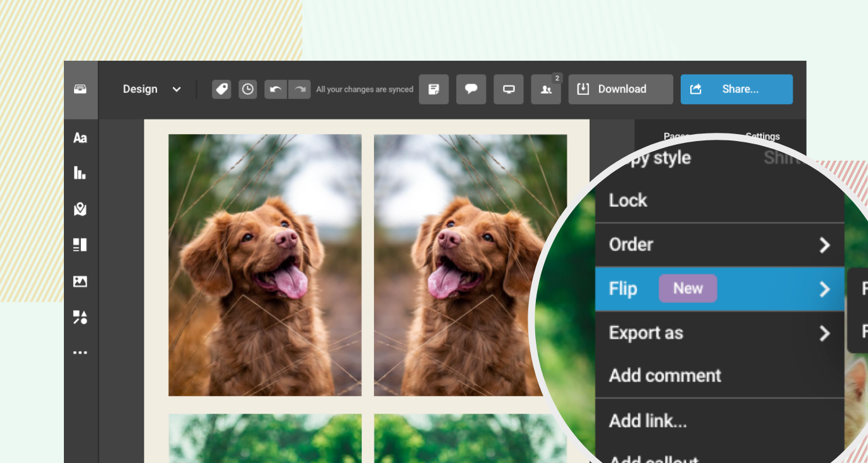Screen dimensions: 868x463
Task: Undo the last change
Action: point(275,89)
